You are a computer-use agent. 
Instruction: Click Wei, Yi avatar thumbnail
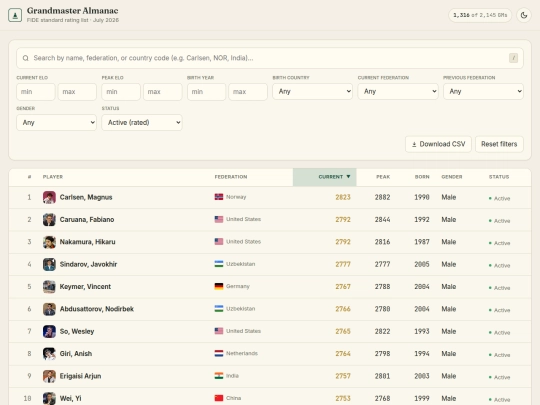49,398
